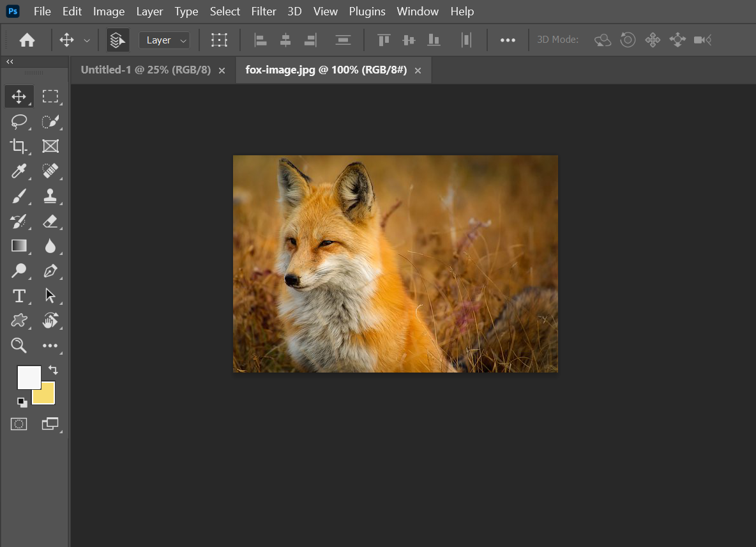Toggle Show Transform Controls
756x547 pixels.
[220, 40]
